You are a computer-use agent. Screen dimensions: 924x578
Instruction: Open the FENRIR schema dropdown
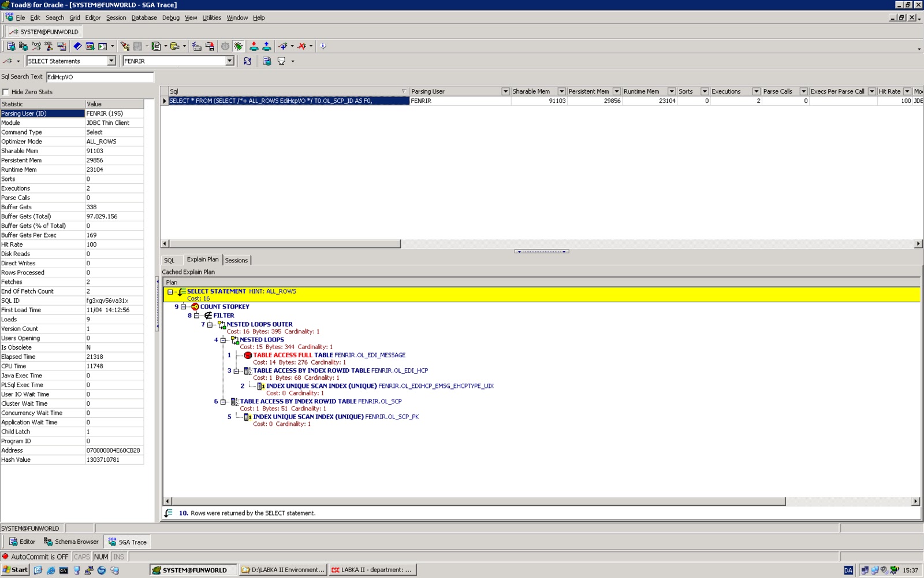229,61
